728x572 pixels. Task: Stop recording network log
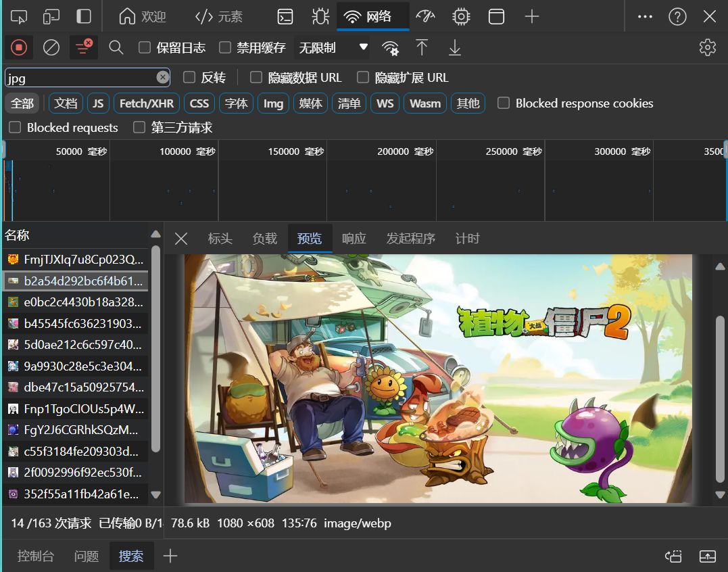pyautogui.click(x=19, y=47)
